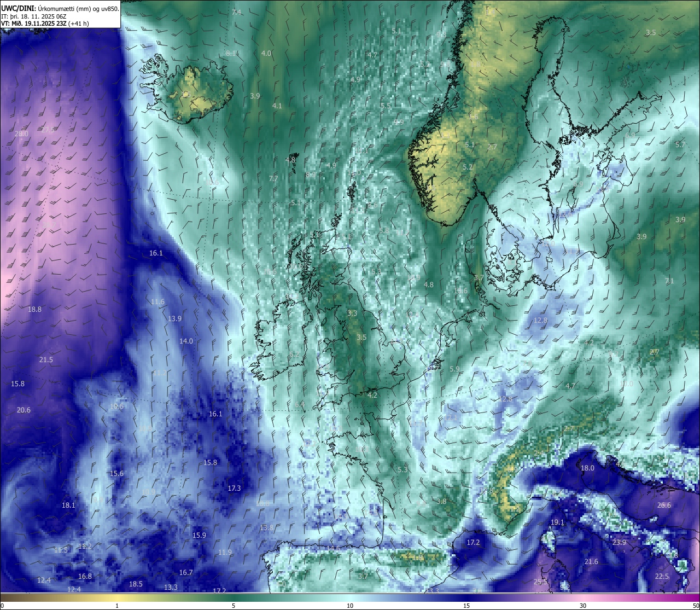Click the 4.1 value label
The image size is (700, 610).
coord(277,106)
